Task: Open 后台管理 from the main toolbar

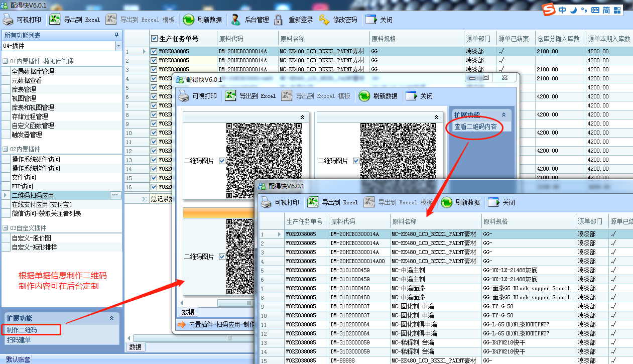Action: point(235,20)
